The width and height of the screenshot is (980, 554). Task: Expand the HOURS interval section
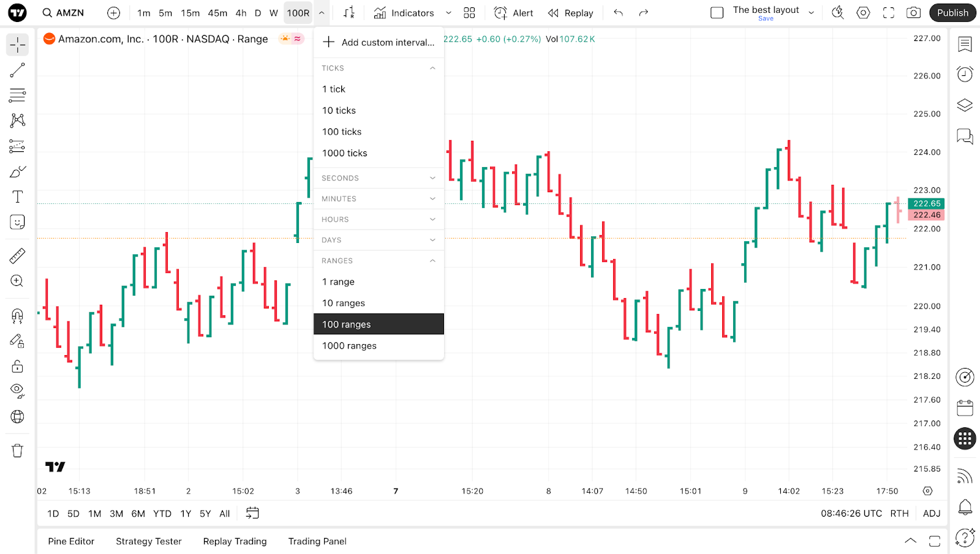pos(379,219)
